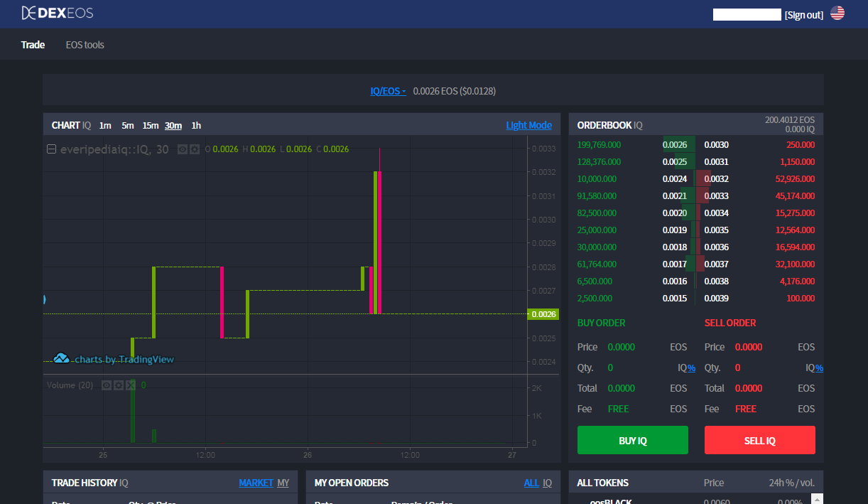Viewport: 868px width, 504px height.
Task: Select bid price 0.0021 in orderbook
Action: [x=675, y=196]
